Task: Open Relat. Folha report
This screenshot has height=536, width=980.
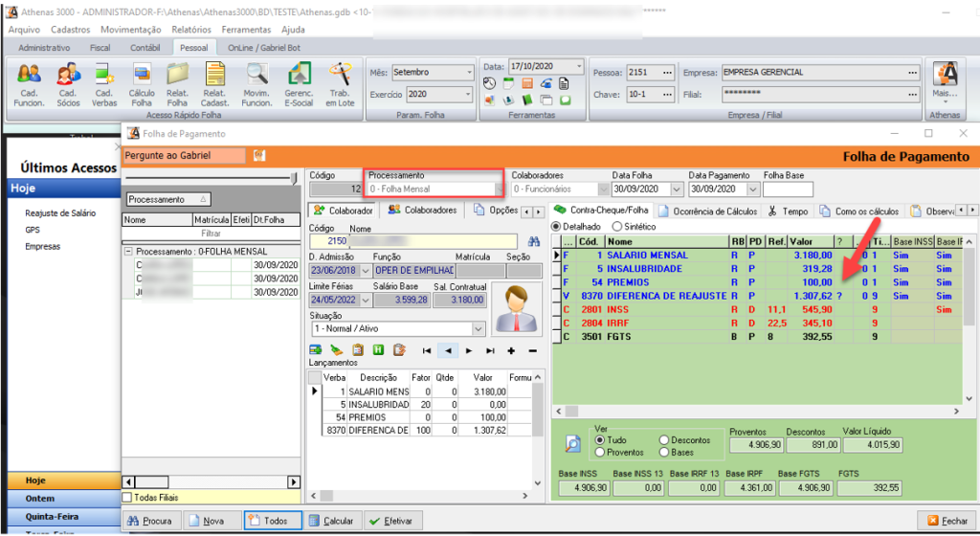Action: click(177, 85)
